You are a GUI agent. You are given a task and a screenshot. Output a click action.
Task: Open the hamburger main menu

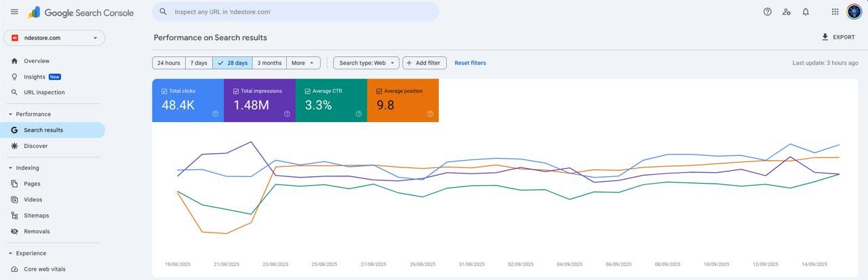tap(14, 12)
